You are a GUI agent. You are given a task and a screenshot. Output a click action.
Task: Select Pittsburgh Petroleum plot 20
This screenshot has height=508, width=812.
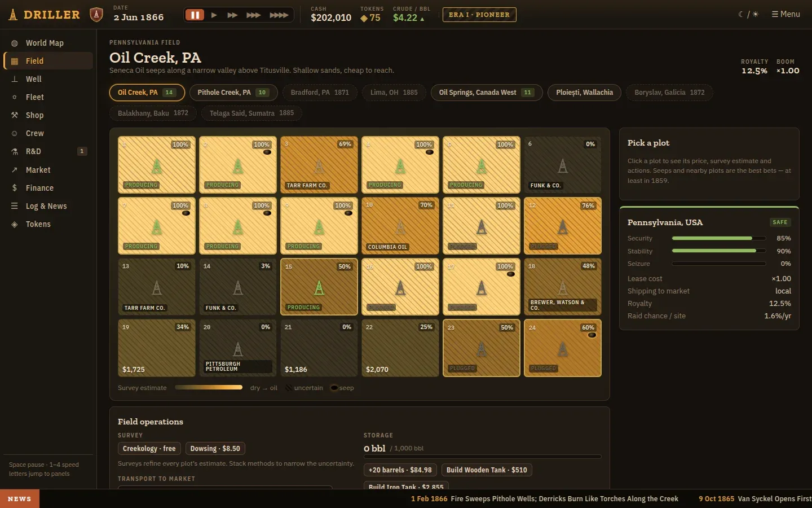[x=238, y=348]
